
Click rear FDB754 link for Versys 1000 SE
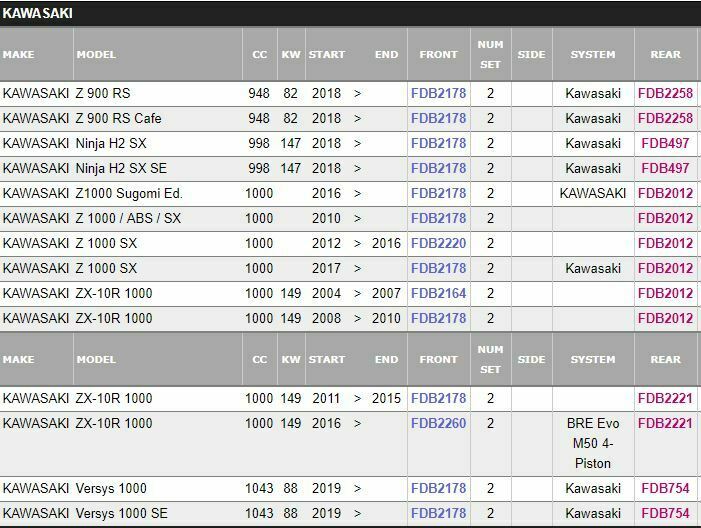click(665, 514)
